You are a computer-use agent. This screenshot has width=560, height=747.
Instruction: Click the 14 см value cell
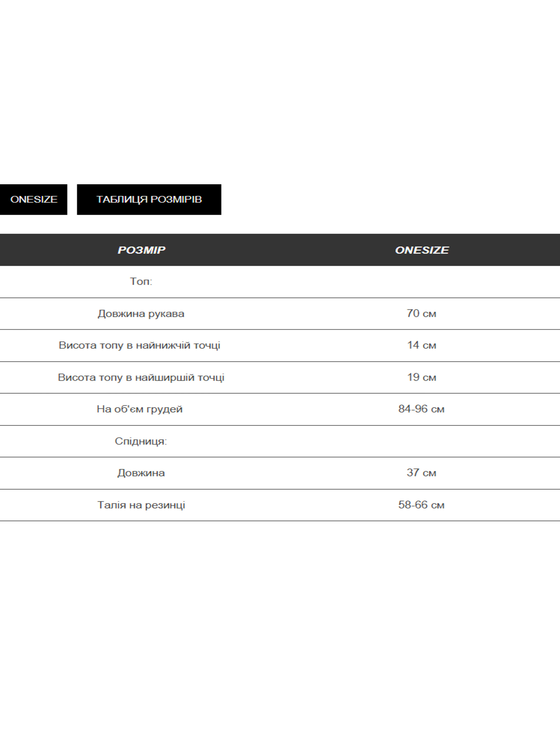[x=421, y=345]
